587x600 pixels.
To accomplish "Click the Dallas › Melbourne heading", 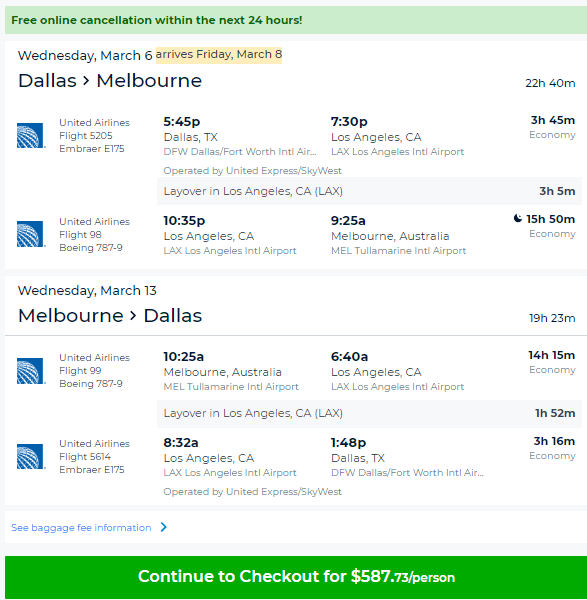I will pyautogui.click(x=110, y=81).
